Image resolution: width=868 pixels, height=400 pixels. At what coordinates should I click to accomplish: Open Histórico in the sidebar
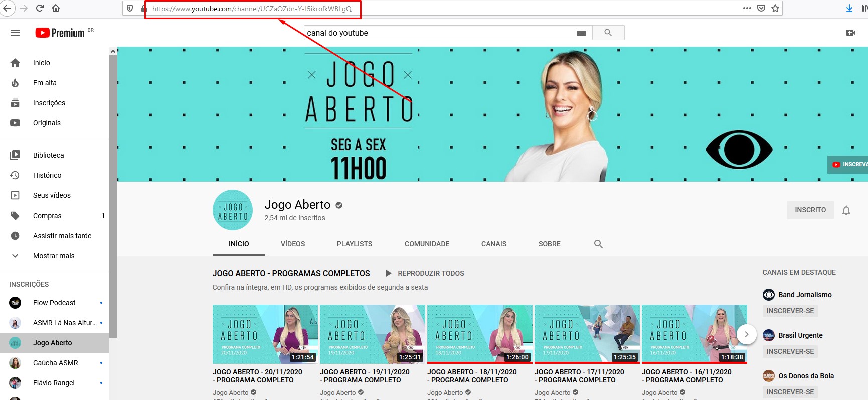click(x=54, y=175)
